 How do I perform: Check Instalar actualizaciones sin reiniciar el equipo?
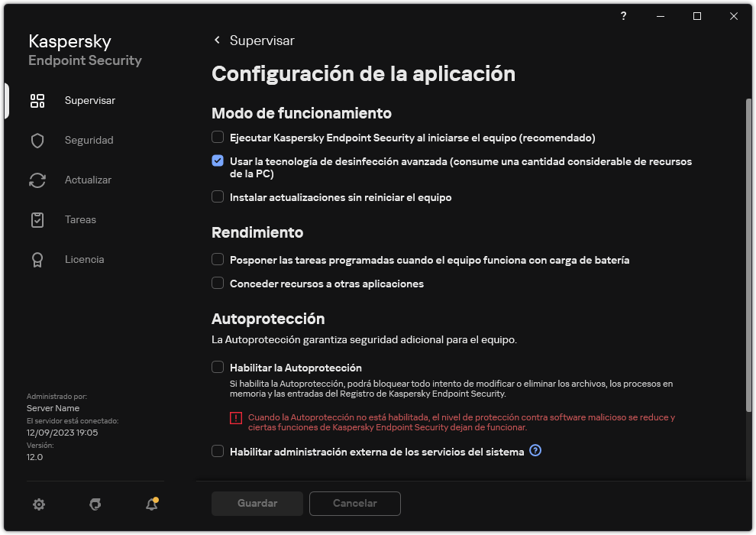(218, 197)
